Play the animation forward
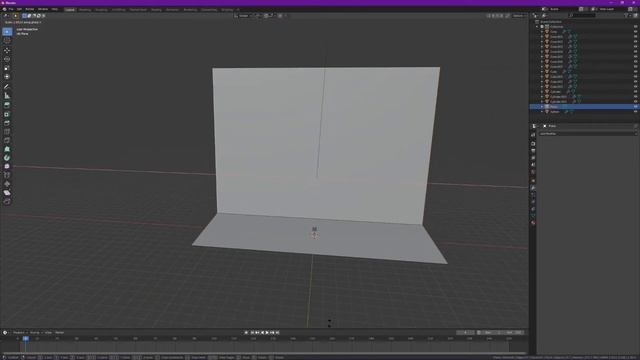640x360 pixels. 267,333
